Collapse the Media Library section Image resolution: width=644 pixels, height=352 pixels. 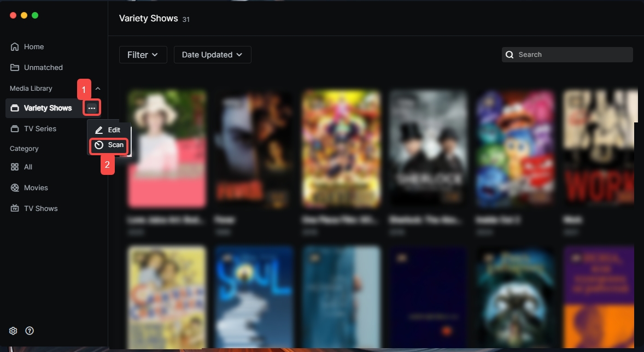pos(98,89)
